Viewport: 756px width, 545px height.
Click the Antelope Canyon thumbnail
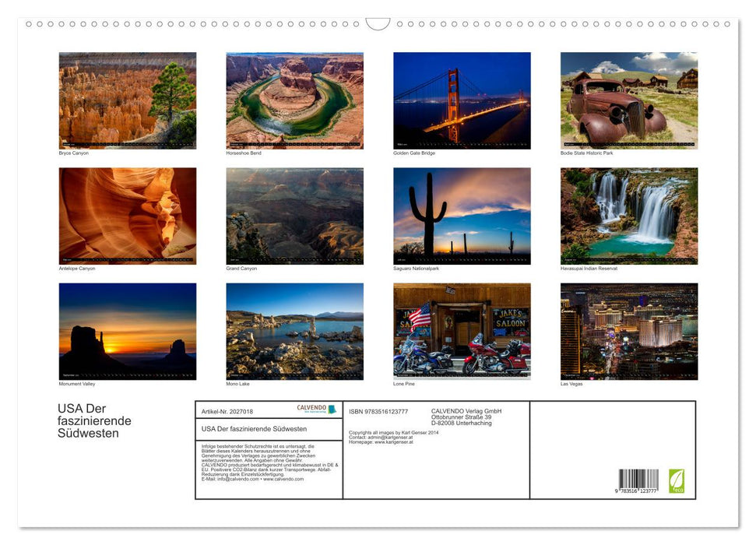click(x=128, y=216)
